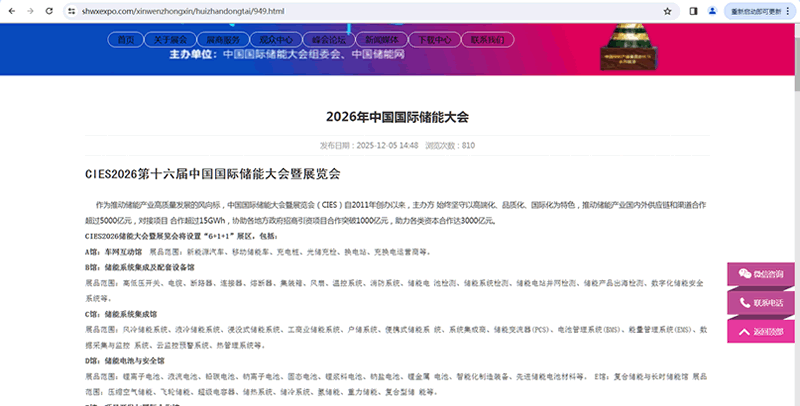Open the 首页 home menu item

point(125,40)
